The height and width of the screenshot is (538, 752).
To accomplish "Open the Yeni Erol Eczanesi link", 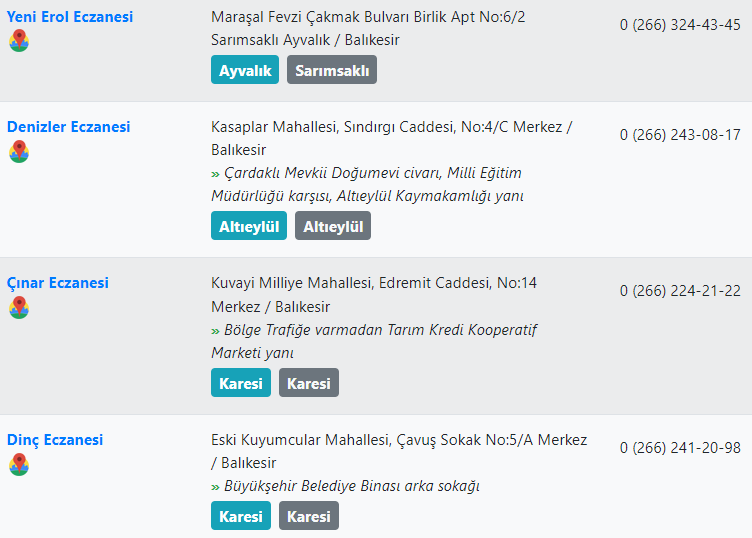I will pyautogui.click(x=70, y=17).
